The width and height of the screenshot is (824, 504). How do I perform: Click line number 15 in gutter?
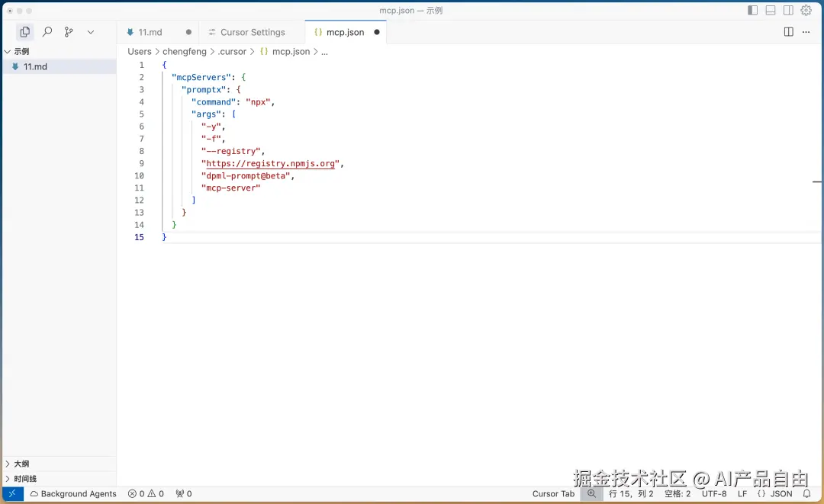(139, 237)
